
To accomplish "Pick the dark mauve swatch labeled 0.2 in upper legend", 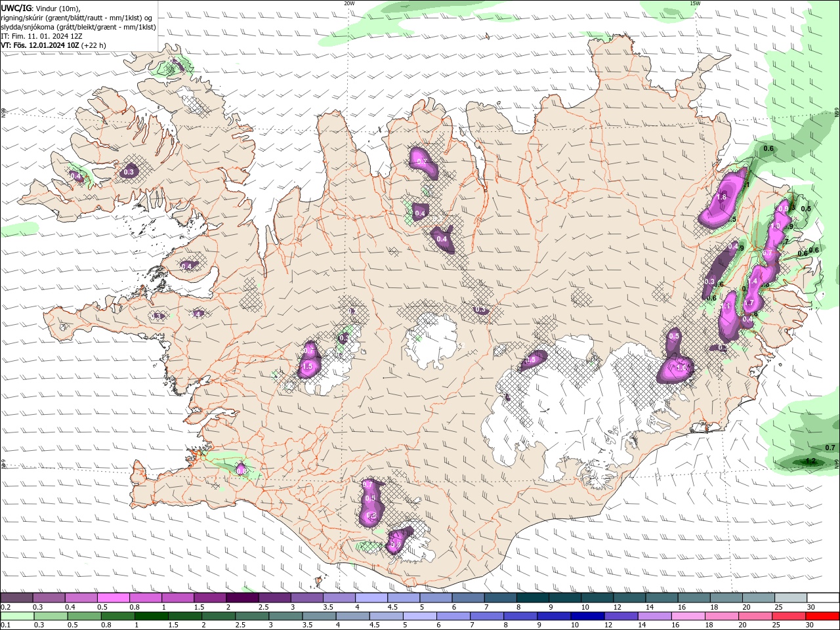I will coord(16,598).
